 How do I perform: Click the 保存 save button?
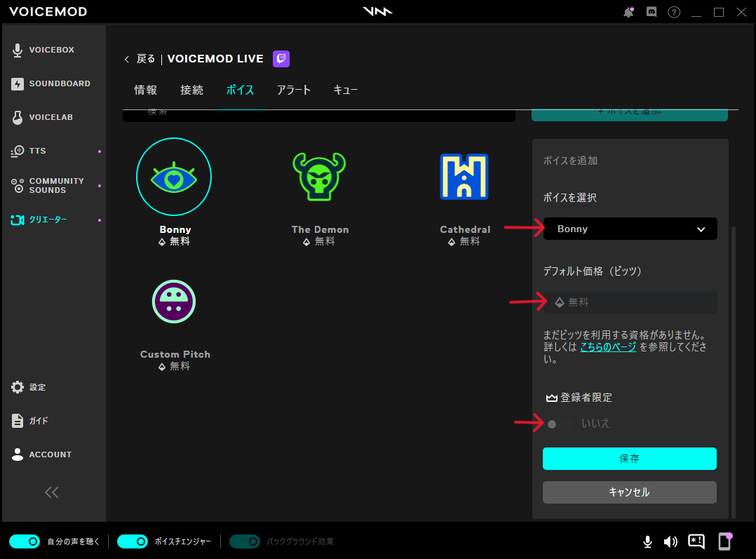pyautogui.click(x=630, y=459)
